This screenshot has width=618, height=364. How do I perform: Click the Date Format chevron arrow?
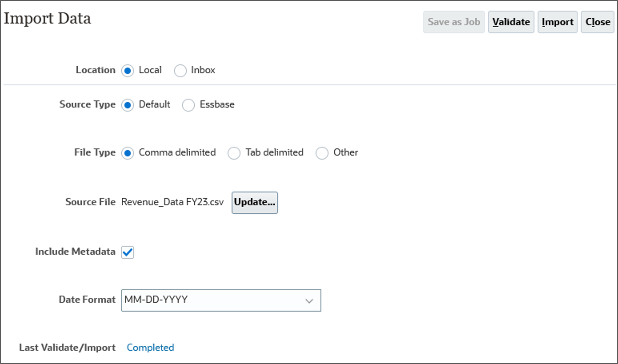pos(309,301)
